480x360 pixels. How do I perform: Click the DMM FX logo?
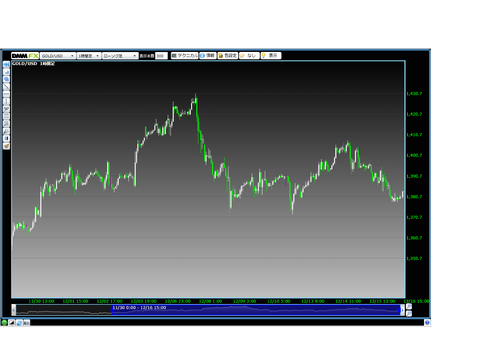(25, 56)
